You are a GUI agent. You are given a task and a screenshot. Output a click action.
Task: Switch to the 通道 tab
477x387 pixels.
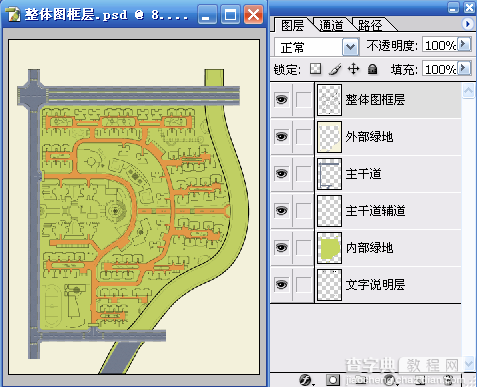click(x=331, y=25)
